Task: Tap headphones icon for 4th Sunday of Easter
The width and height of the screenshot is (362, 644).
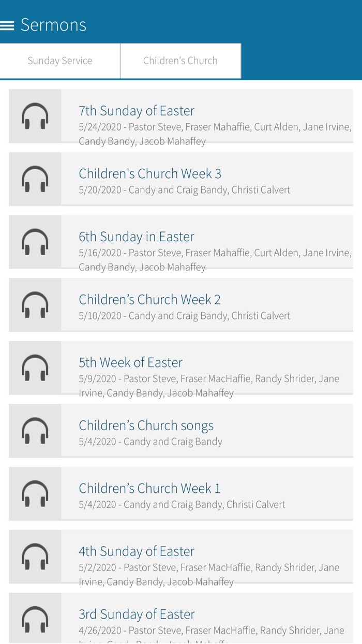Action: (35, 557)
